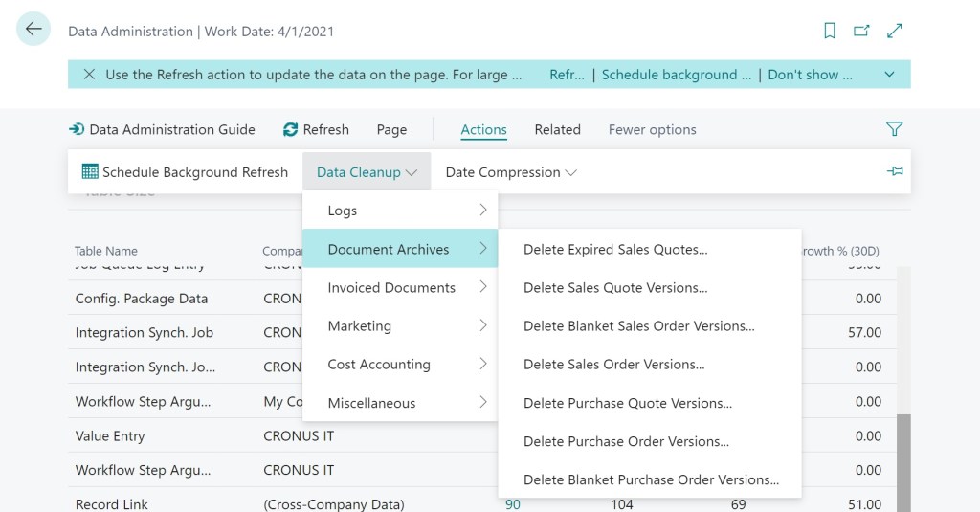Viewport: 980px width, 512px height.
Task: Expand the Logs submenu
Action: pyautogui.click(x=400, y=211)
